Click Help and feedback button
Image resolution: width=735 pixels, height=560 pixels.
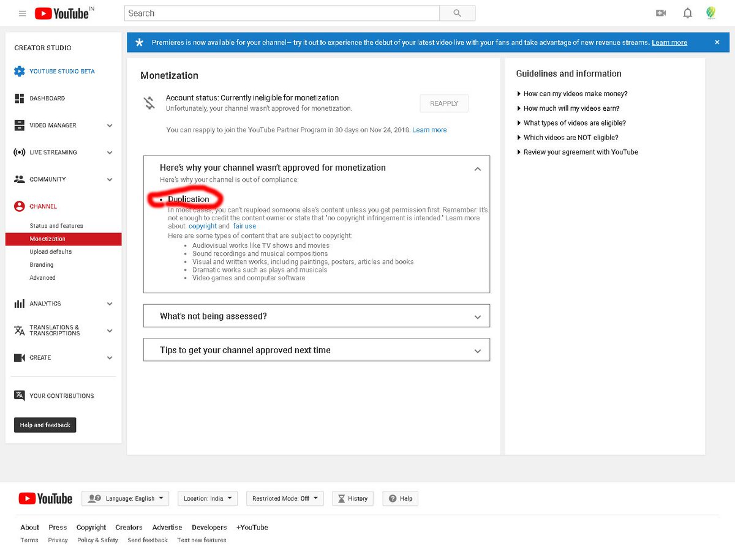[x=45, y=425]
